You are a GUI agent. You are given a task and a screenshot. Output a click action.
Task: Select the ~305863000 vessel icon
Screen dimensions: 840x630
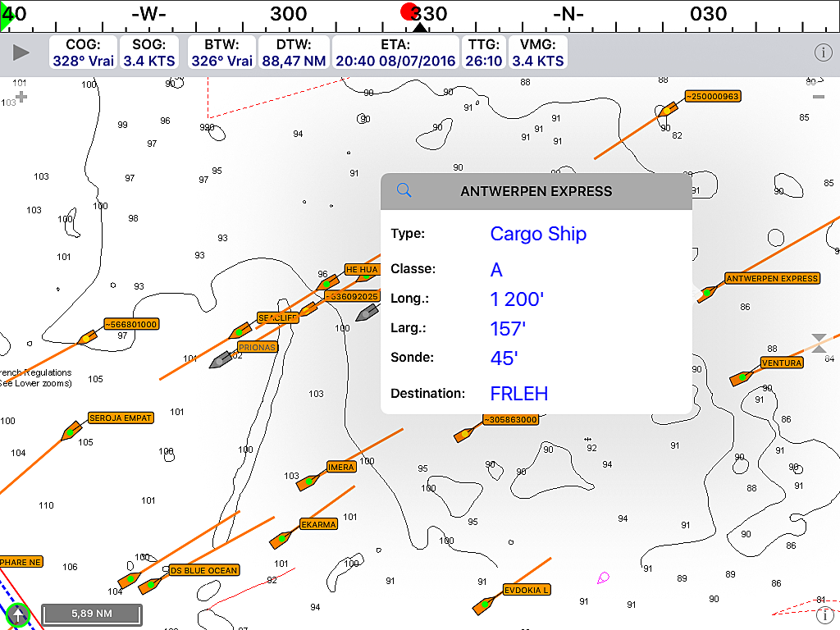464,434
